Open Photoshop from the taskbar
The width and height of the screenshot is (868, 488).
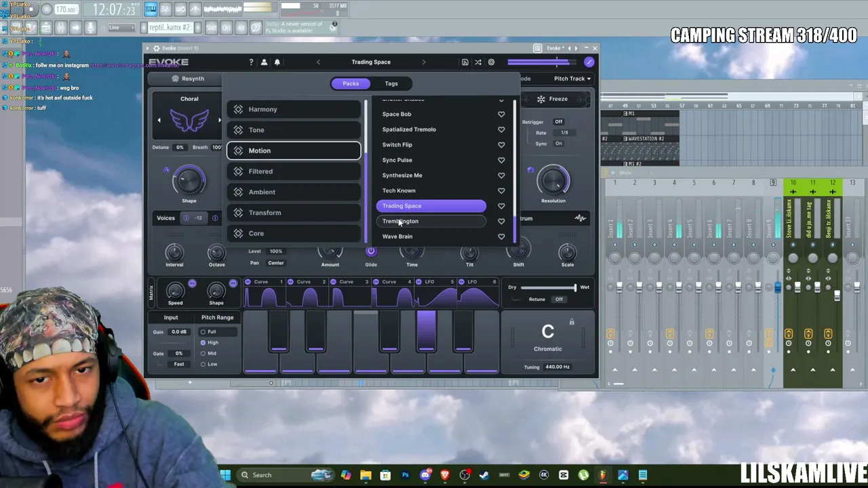(406, 475)
